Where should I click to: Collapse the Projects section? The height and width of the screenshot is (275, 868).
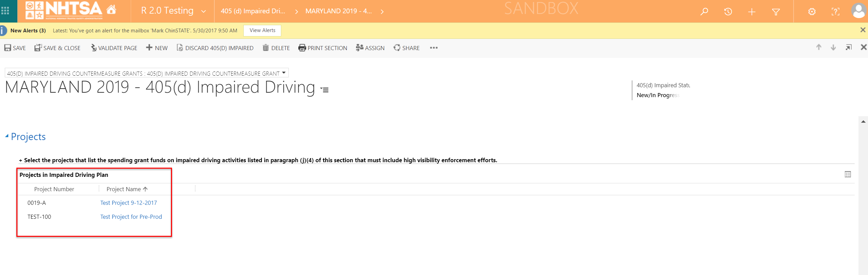point(7,136)
